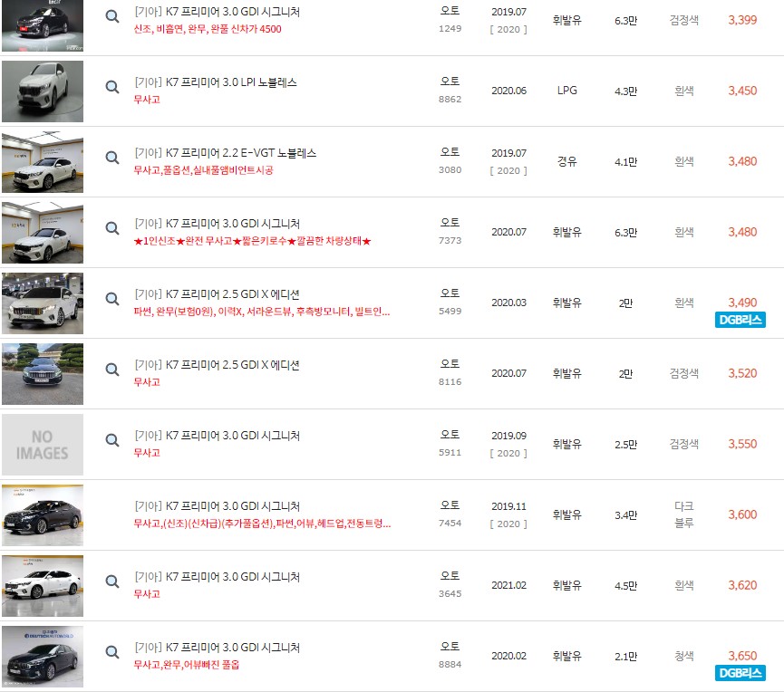The image size is (784, 692).
Task: Open thumbnail of dark blue K7 priced 3,600
Action: [x=43, y=515]
